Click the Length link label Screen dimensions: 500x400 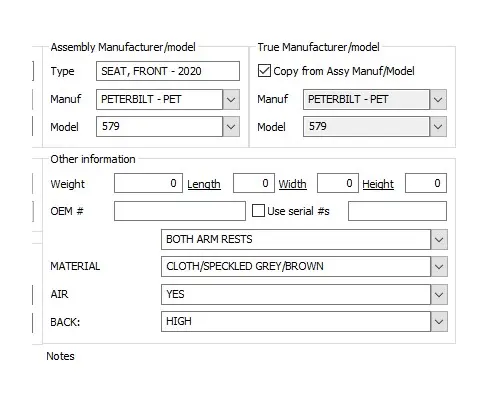point(204,184)
